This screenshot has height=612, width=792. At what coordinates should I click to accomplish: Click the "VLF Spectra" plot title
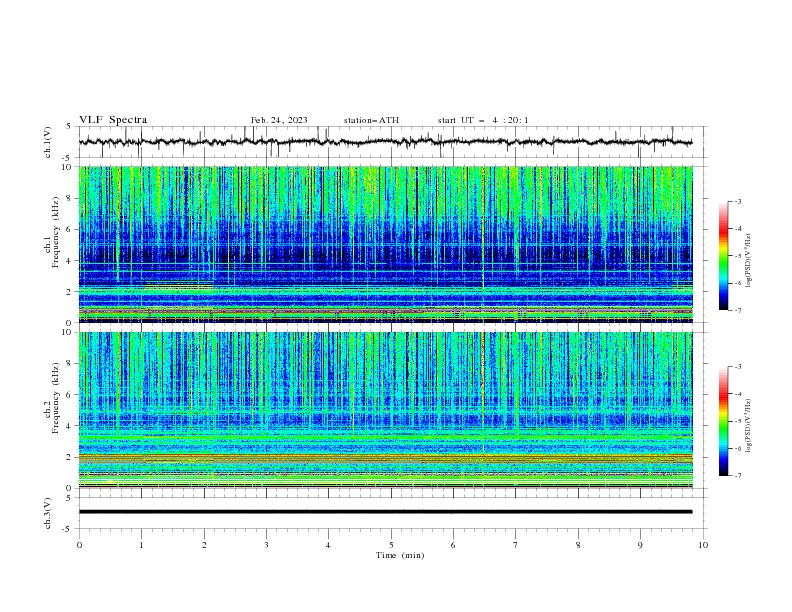[113, 120]
